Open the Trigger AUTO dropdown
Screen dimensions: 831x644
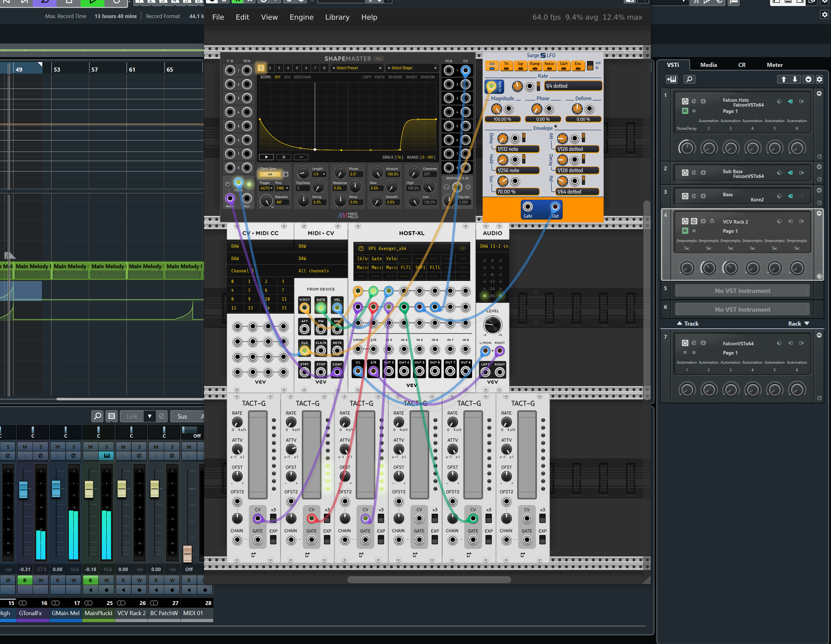(x=266, y=188)
